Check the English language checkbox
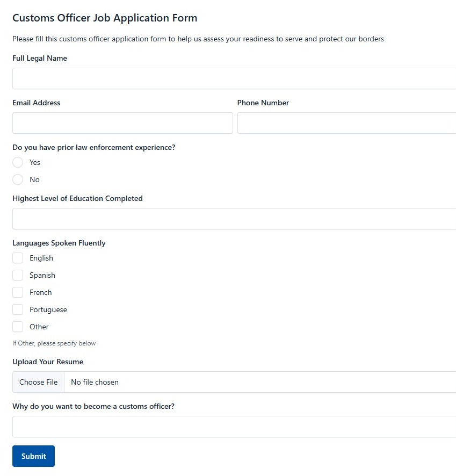456x476 pixels. coord(18,258)
